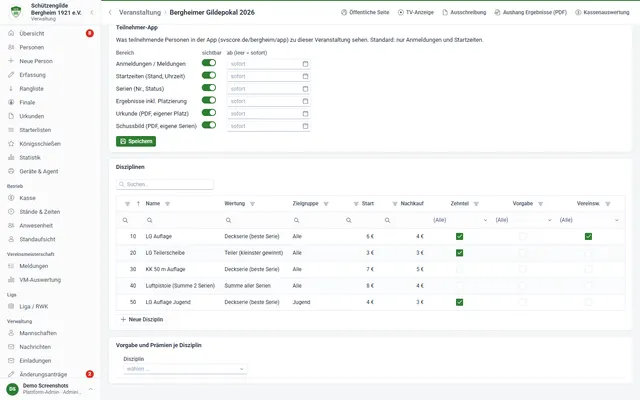This screenshot has width=640, height=400.
Task: Uncheck Zehntel for LG Auflage
Action: 460,236
